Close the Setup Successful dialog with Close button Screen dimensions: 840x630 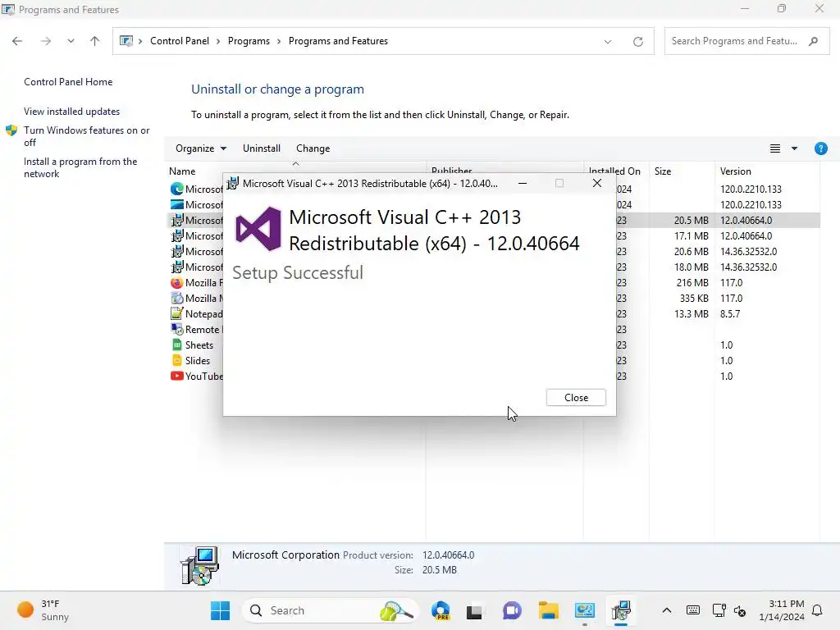576,398
